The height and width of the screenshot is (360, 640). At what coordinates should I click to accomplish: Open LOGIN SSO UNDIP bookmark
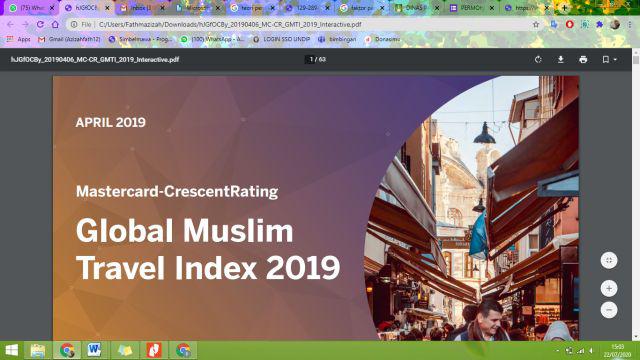[x=282, y=39]
